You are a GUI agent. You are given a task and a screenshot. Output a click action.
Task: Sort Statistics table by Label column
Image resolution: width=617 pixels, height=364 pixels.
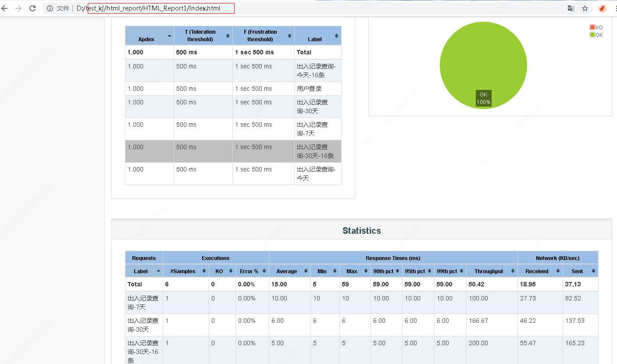point(144,271)
